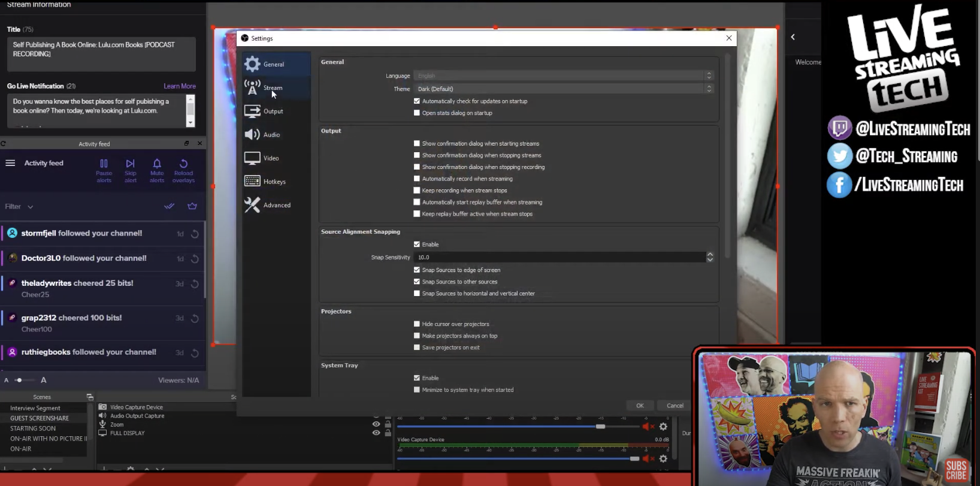This screenshot has width=980, height=486.
Task: Uncheck Snap Sources to other sources
Action: coord(417,282)
